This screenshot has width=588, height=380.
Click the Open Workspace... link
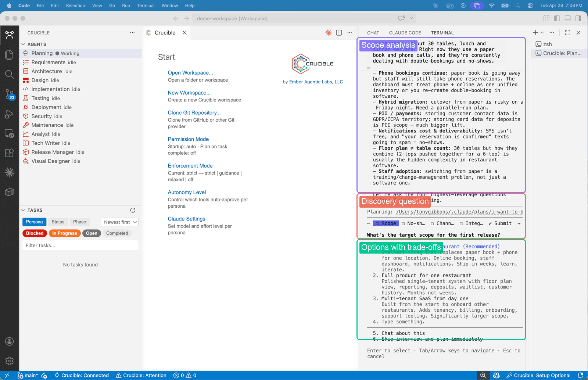point(190,73)
